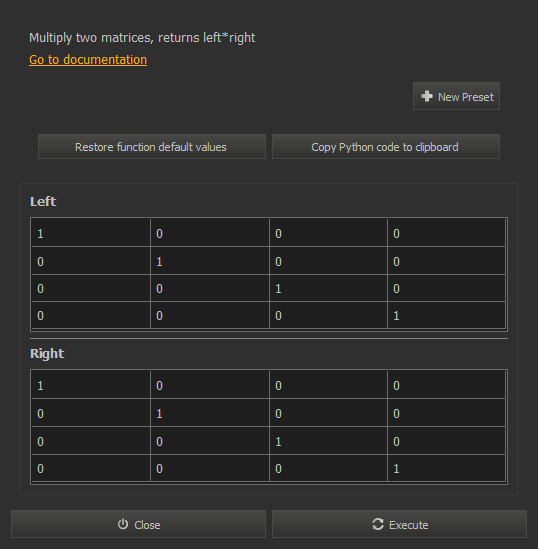The image size is (538, 549).
Task: Select Left matrix fourth row fourth cell
Action: click(x=446, y=315)
